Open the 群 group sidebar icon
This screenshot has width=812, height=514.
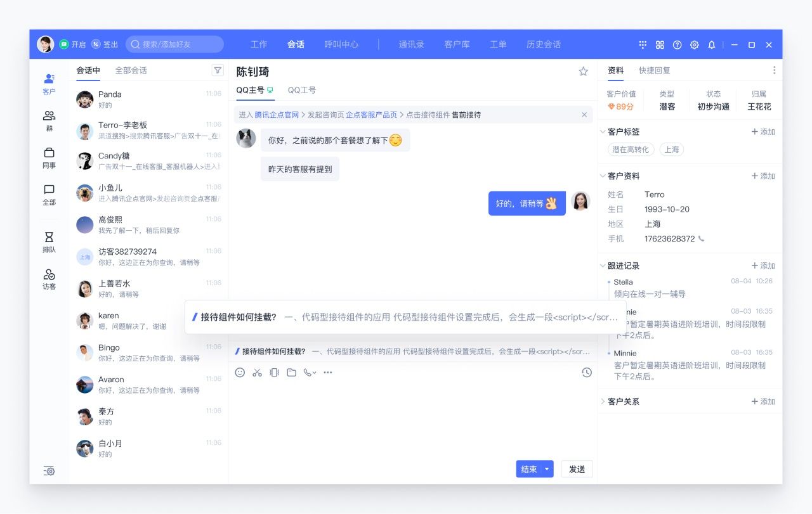click(49, 120)
